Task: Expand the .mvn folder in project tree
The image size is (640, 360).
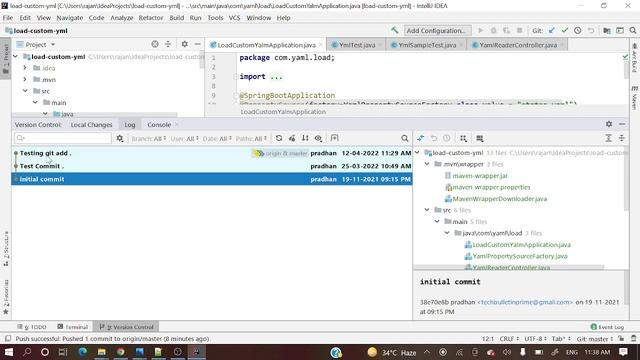Action: [x=25, y=79]
